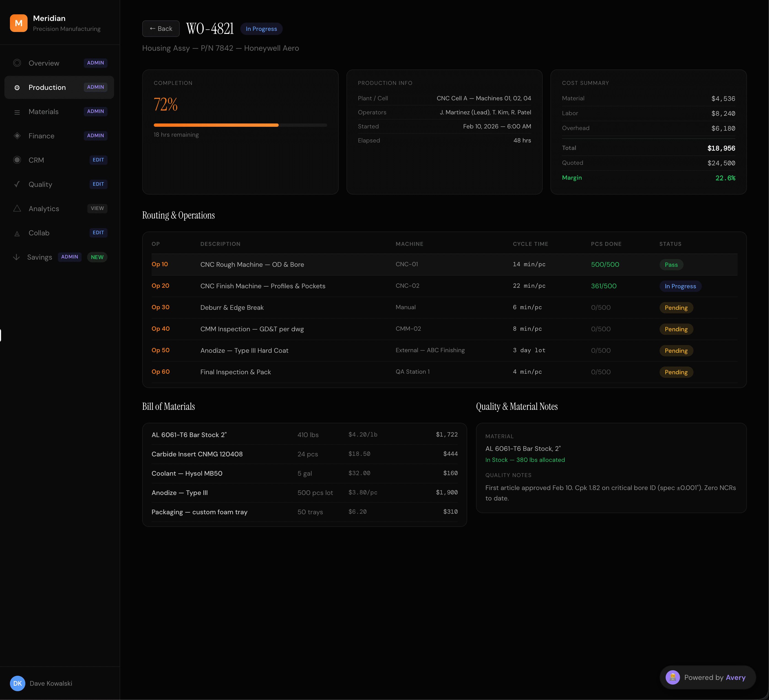The height and width of the screenshot is (700, 769).
Task: Click the Pass status badge for Op 10
Action: click(x=671, y=265)
